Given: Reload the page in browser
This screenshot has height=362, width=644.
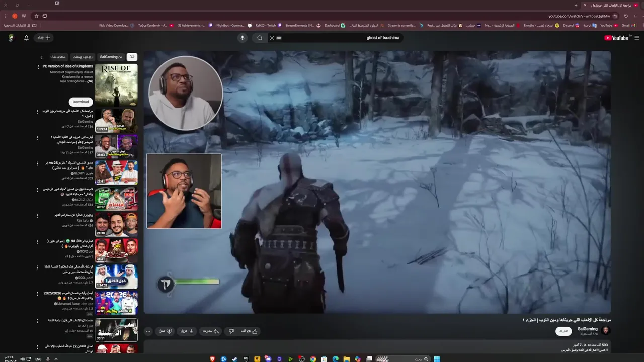Looking at the screenshot, I should (626, 16).
